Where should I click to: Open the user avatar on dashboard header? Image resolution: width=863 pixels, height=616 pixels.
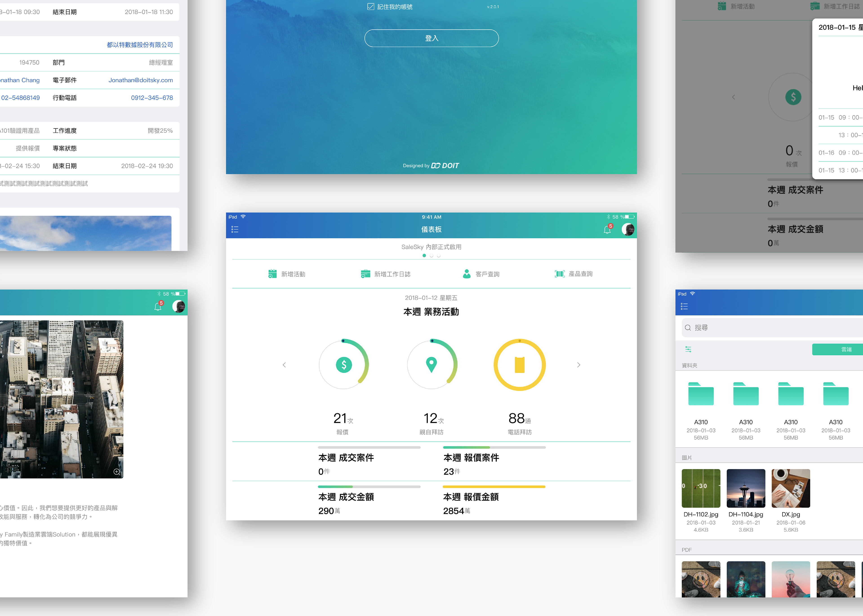(628, 230)
